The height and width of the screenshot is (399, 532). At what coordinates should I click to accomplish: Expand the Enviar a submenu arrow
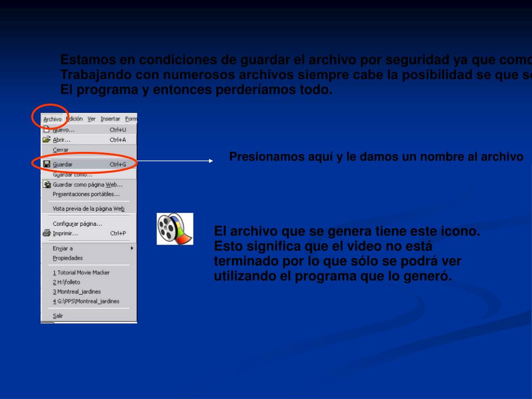click(x=132, y=248)
